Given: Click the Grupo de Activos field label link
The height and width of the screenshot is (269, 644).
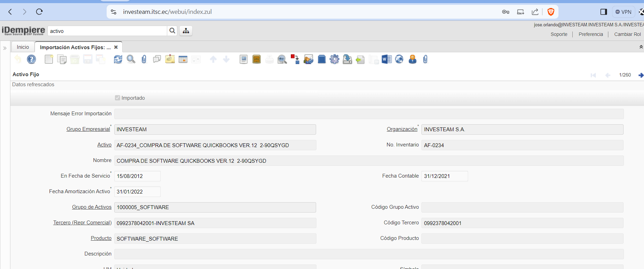Looking at the screenshot, I should pos(92,207).
